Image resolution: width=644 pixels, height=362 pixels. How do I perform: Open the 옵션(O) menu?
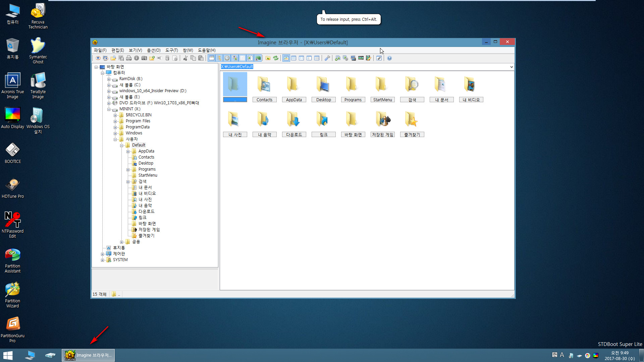(154, 50)
